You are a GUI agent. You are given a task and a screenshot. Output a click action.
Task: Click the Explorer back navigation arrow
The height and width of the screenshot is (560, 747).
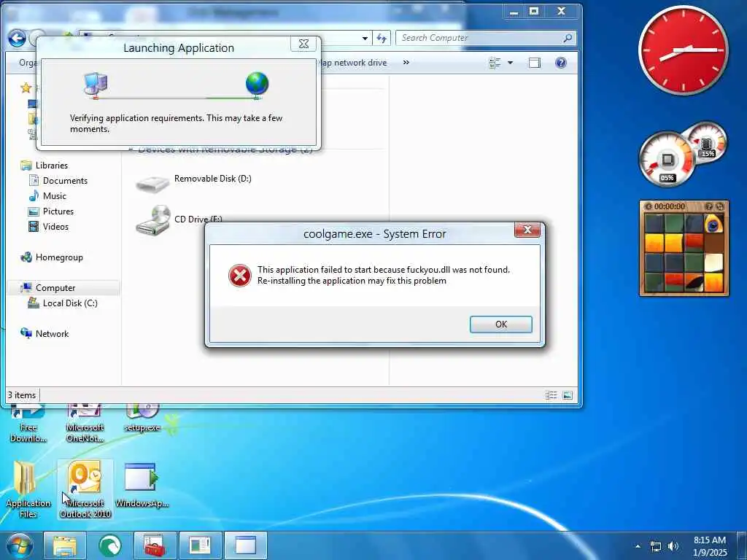click(18, 38)
